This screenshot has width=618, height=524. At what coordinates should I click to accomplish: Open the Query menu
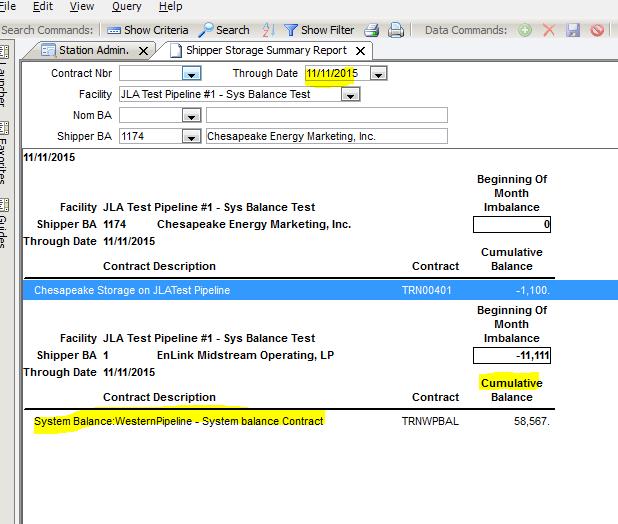point(125,7)
